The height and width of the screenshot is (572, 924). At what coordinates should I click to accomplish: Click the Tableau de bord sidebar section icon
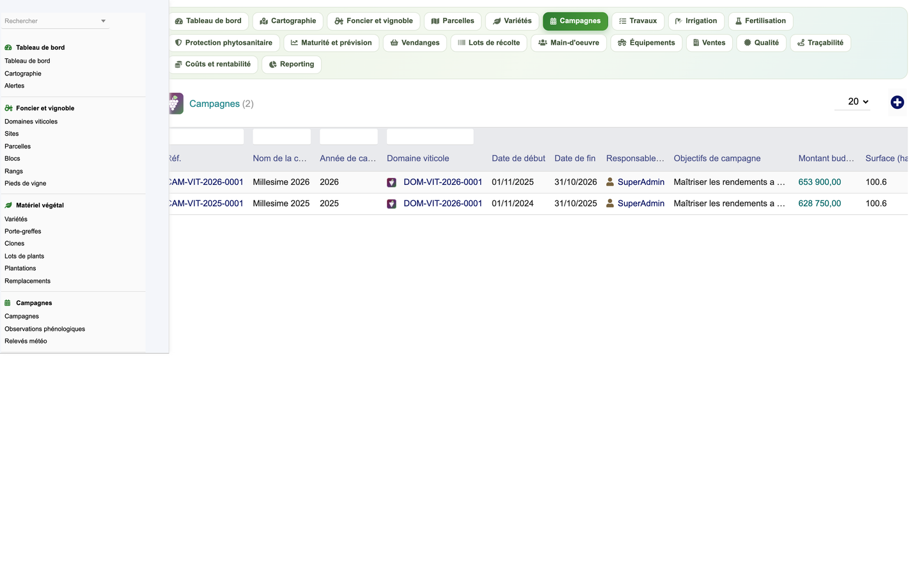[x=8, y=47]
